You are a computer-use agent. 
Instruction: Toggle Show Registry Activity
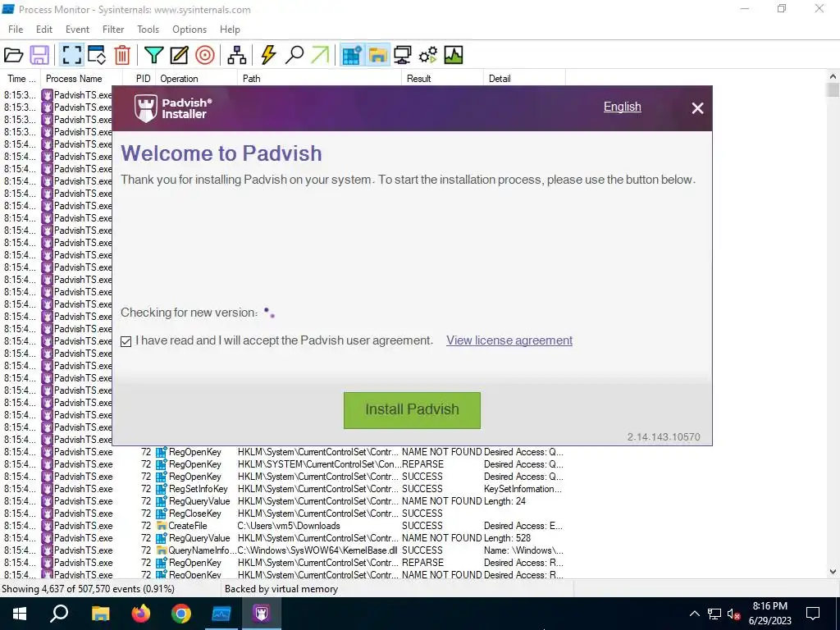pos(352,55)
